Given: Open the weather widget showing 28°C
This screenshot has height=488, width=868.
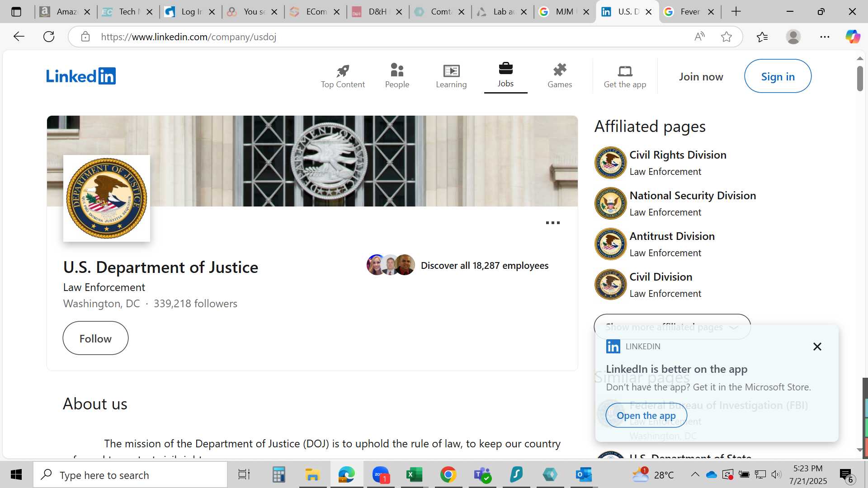Looking at the screenshot, I should (x=653, y=474).
